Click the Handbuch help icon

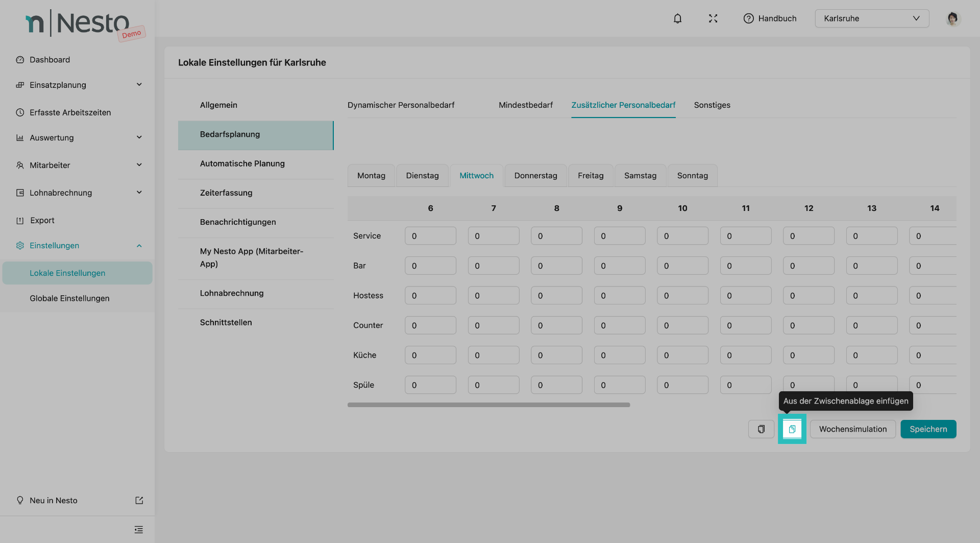pyautogui.click(x=748, y=18)
